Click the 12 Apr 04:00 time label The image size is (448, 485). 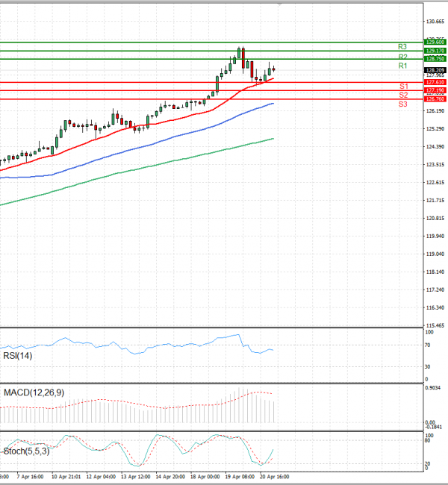coord(100,475)
